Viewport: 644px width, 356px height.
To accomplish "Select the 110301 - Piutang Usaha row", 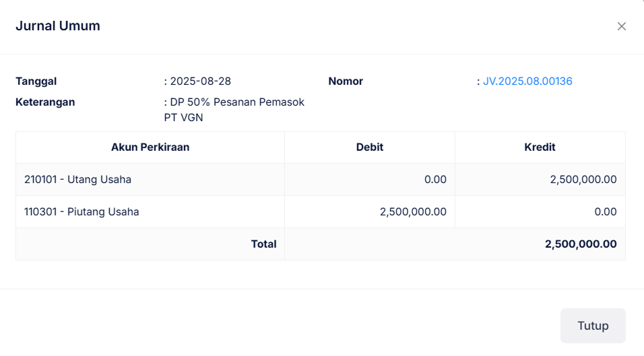I will (82, 212).
